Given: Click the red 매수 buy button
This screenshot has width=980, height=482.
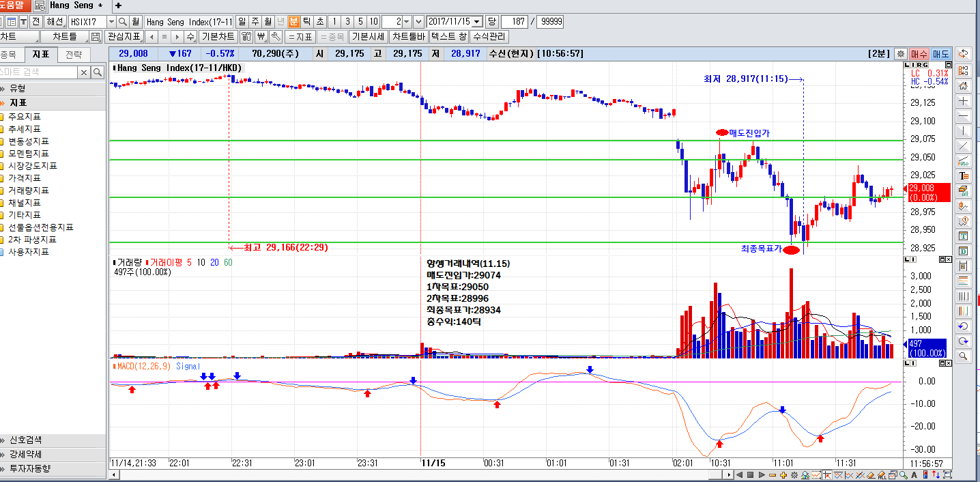Looking at the screenshot, I should (919, 53).
